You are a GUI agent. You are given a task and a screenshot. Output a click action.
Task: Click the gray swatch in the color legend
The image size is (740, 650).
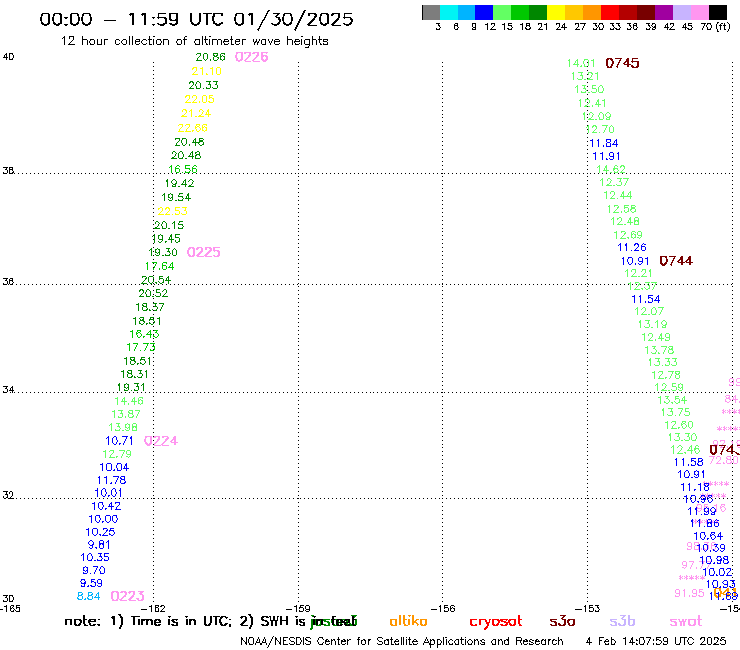pos(431,12)
